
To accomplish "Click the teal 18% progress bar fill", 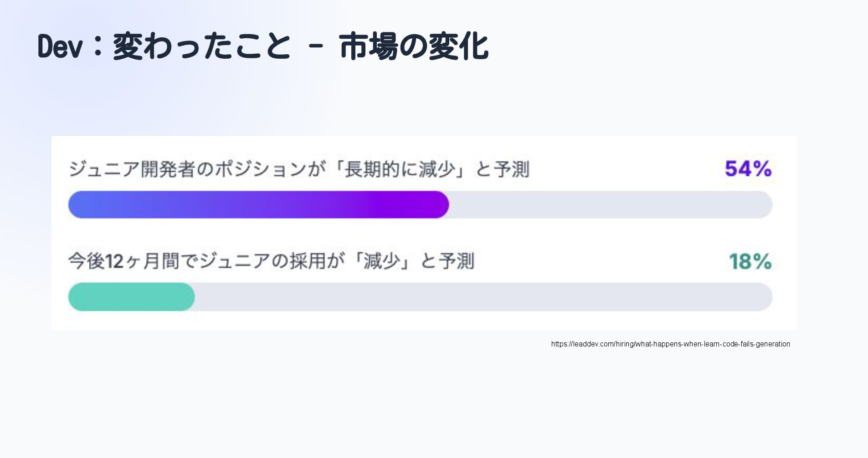I will click(131, 297).
